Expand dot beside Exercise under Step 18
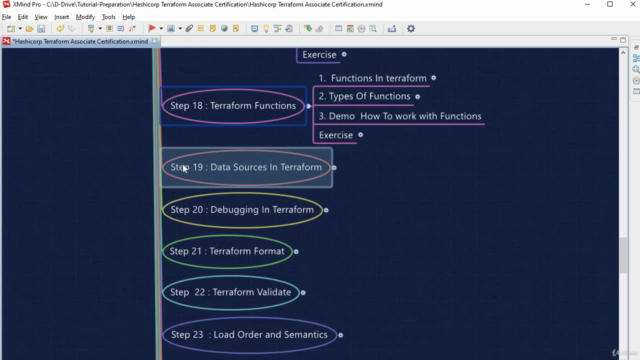The image size is (640, 360). [360, 135]
